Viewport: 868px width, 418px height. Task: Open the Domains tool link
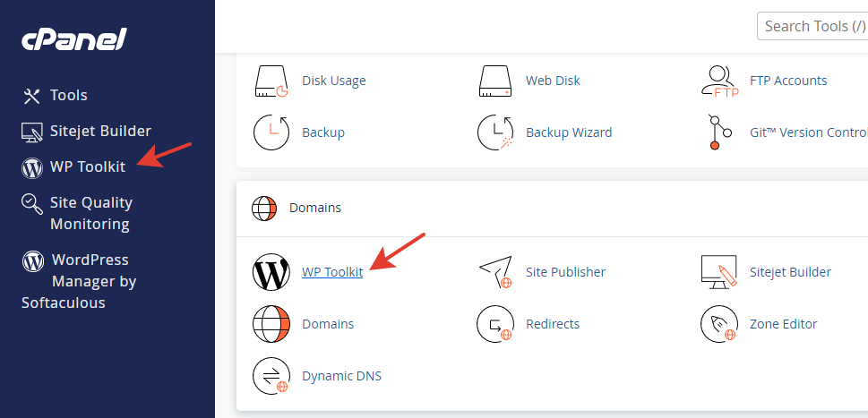328,324
